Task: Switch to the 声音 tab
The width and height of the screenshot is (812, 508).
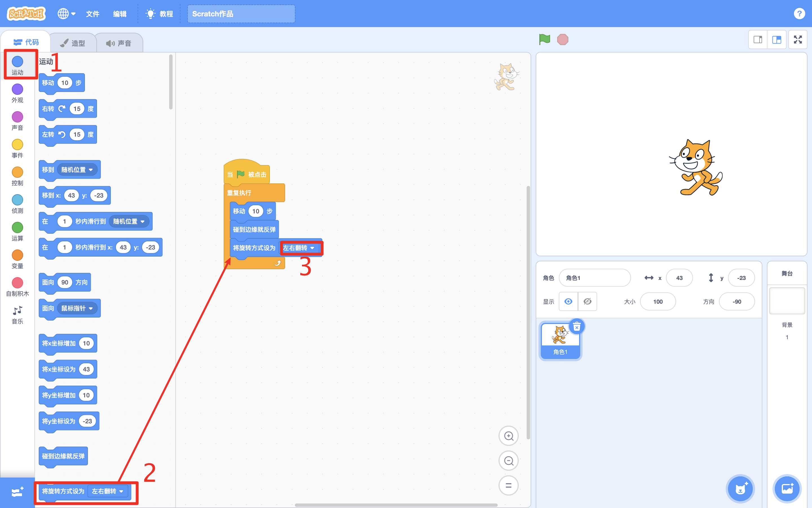Action: [119, 43]
